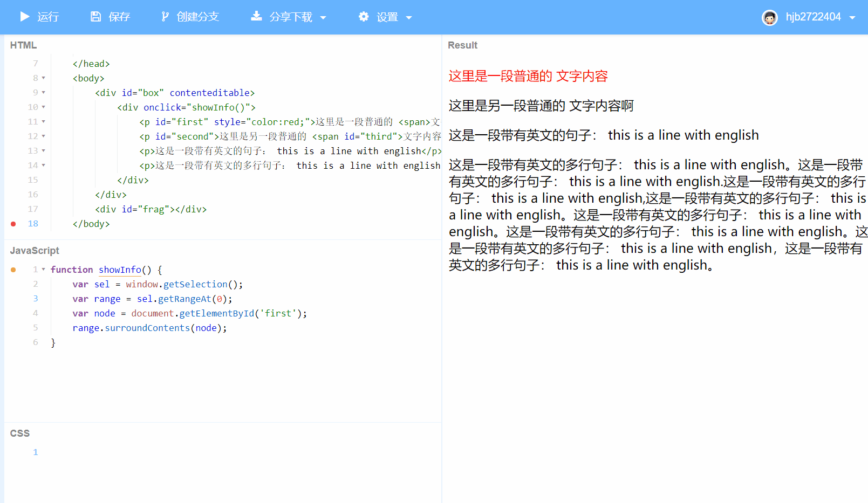Click the <body> tag on line 8
868x503 pixels.
[88, 78]
